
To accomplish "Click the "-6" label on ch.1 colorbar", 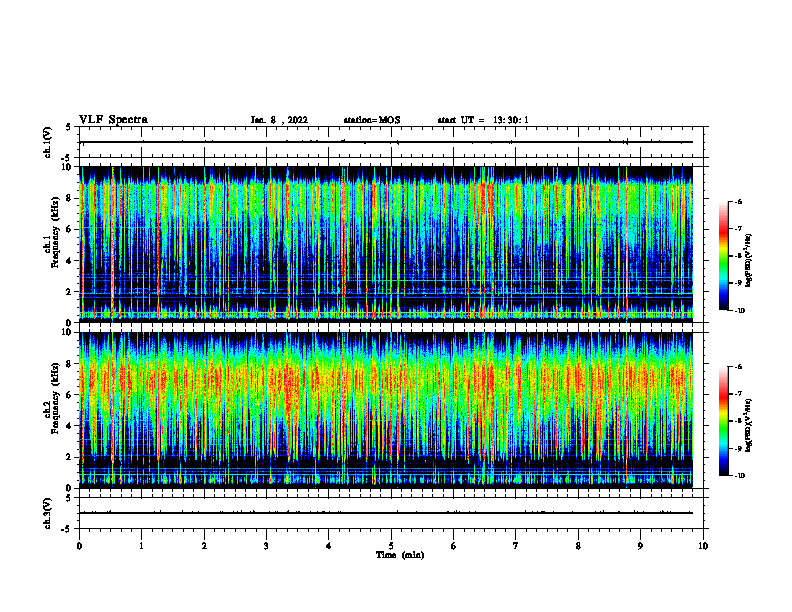I will 738,201.
